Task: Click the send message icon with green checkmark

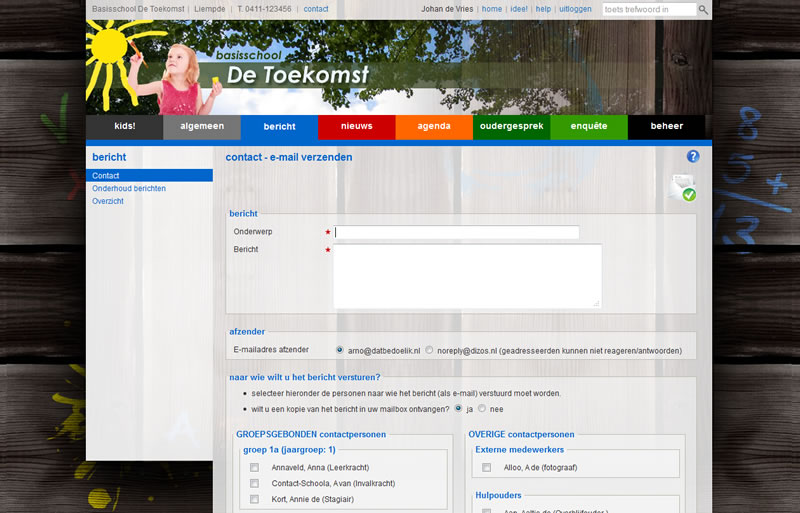Action: (x=683, y=187)
